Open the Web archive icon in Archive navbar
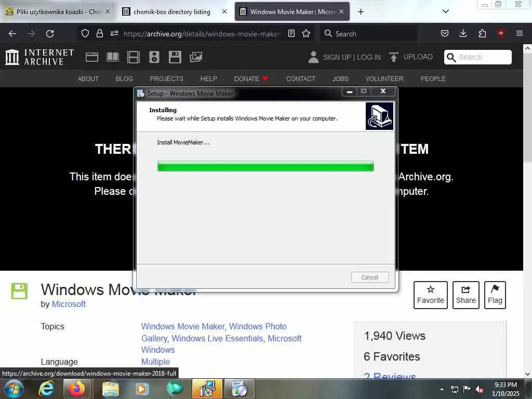Image resolution: width=532 pixels, height=399 pixels. tap(91, 57)
